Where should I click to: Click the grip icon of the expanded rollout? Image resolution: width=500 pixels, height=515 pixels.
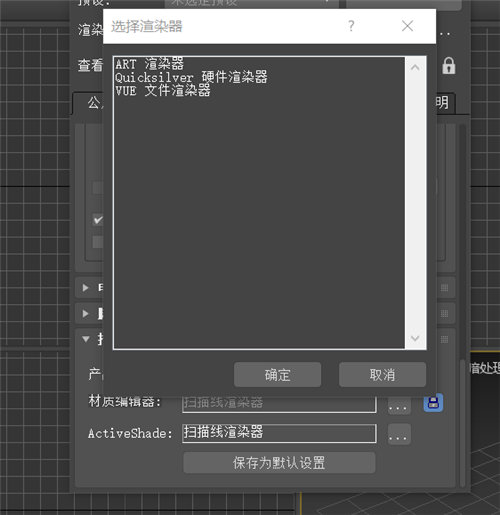[444, 339]
